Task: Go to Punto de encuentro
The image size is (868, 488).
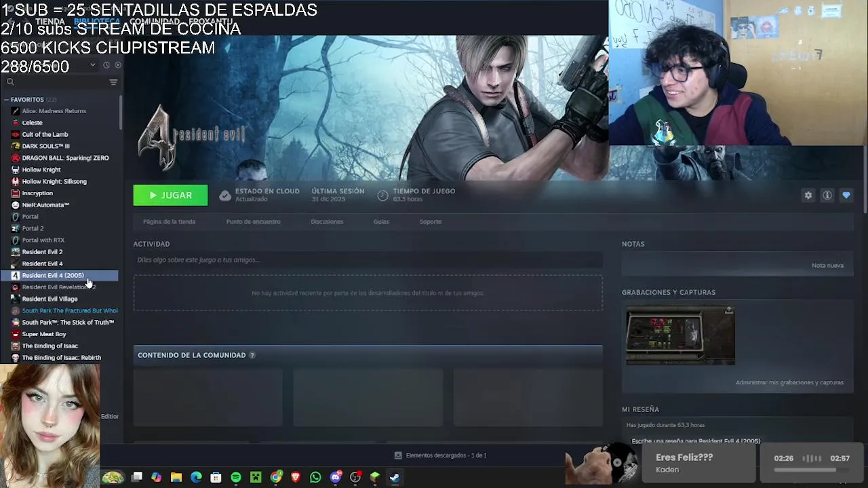Action: pos(253,222)
